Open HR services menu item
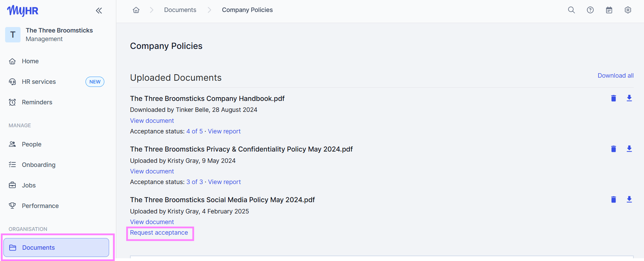This screenshot has width=644, height=261. point(39,82)
